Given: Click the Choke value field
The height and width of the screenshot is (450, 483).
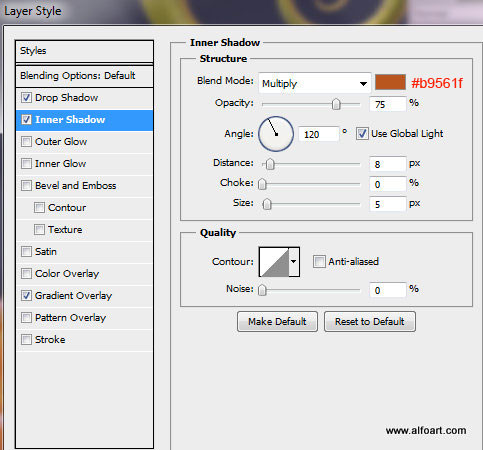Looking at the screenshot, I should point(388,184).
